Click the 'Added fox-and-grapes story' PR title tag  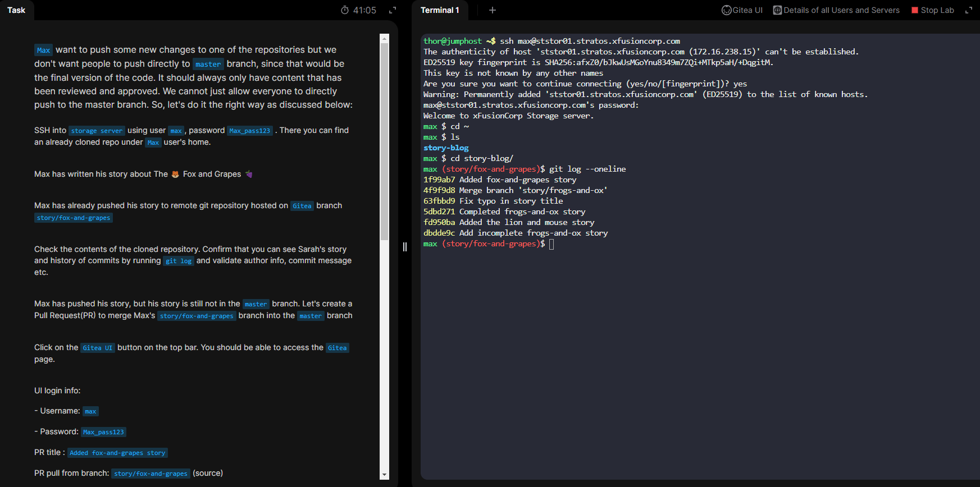click(x=117, y=453)
